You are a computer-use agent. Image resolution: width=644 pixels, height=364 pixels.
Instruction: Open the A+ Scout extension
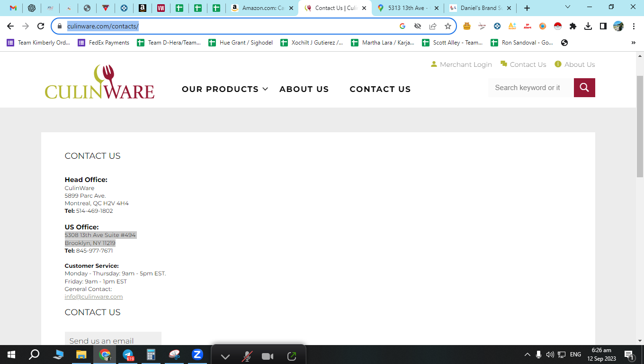(512, 26)
